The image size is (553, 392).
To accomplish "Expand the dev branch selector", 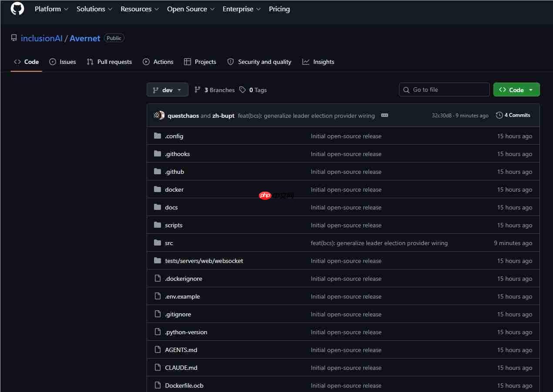I will pyautogui.click(x=168, y=90).
